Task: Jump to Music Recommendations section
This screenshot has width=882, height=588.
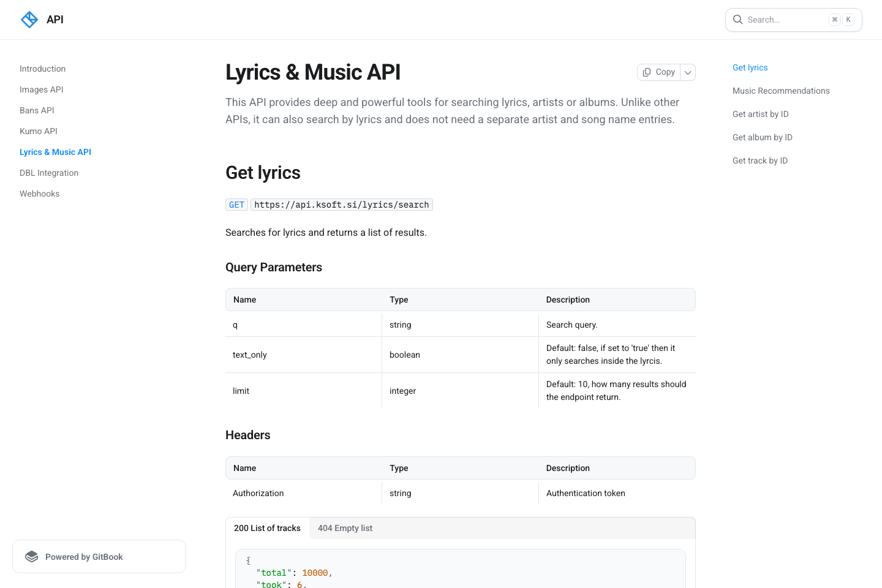Action: 781,91
